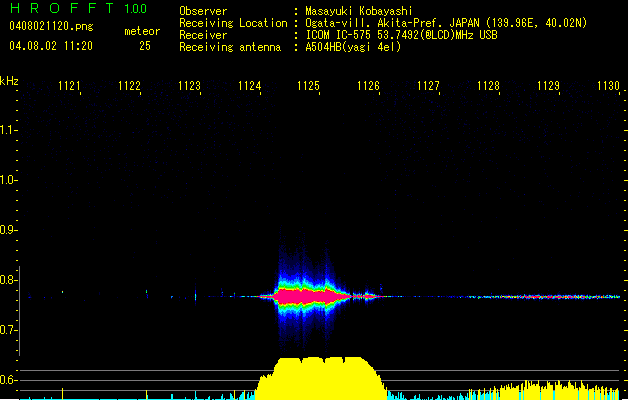Click the observer name Masayuki Kobayashi
The image size is (629, 400).
(x=359, y=11)
